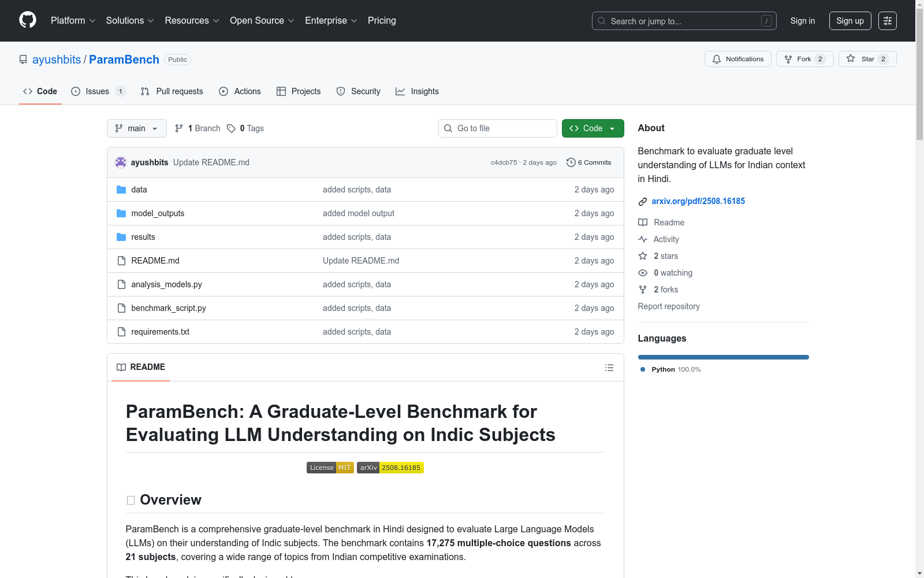
Task: Open the Security tab
Action: coord(359,91)
